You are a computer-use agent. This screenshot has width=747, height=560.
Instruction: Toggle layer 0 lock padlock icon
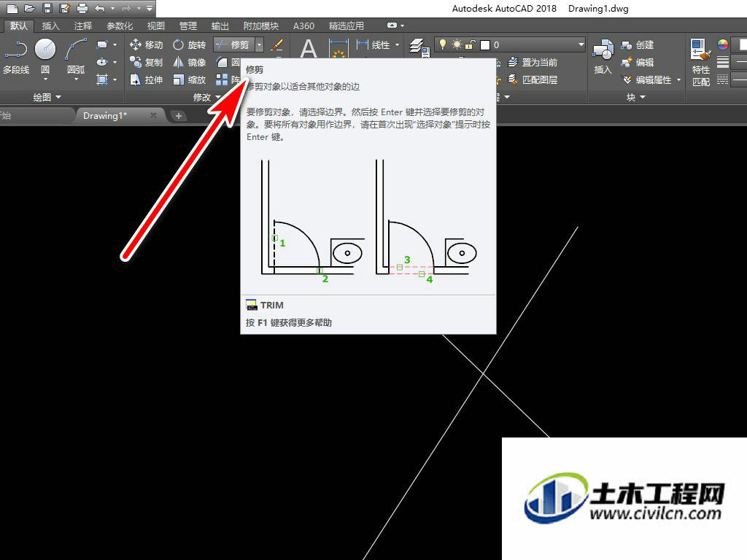click(471, 44)
